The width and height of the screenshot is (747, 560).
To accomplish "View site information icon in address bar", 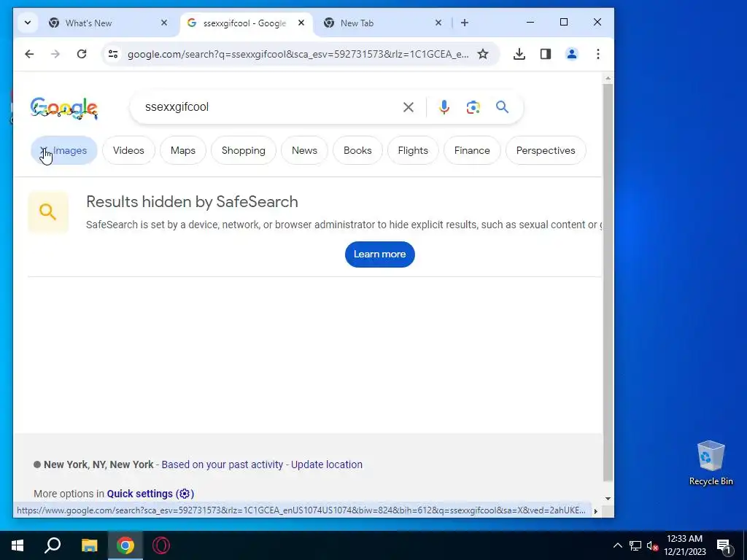I will [x=113, y=54].
